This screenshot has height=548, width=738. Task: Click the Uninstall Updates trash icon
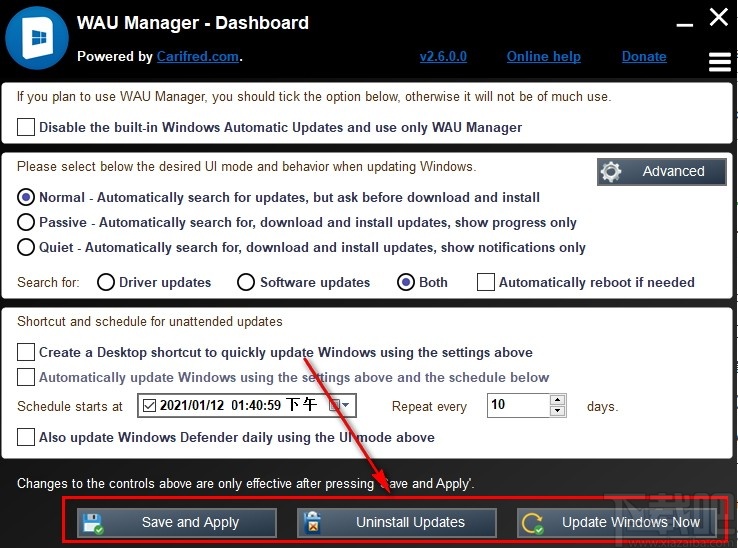click(312, 523)
